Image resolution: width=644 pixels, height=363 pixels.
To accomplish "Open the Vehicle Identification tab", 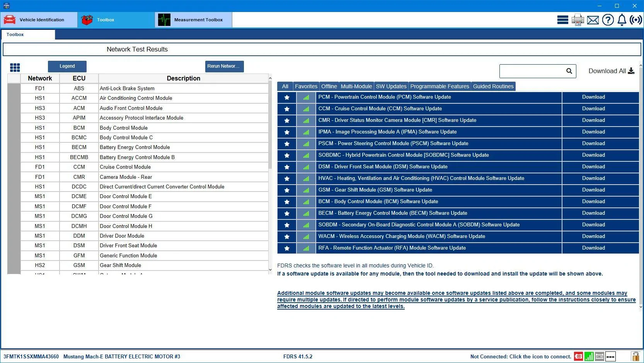I will (39, 20).
